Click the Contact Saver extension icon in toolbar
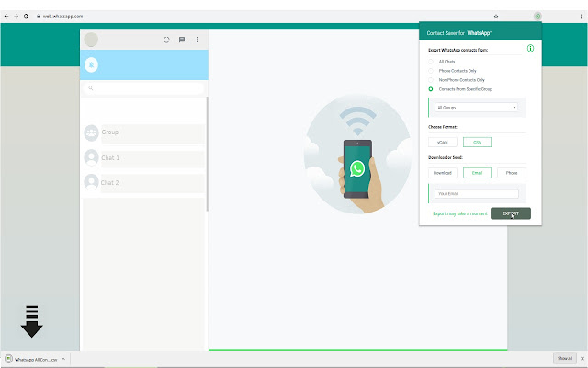Screen dimensions: 588x368 (x=537, y=16)
